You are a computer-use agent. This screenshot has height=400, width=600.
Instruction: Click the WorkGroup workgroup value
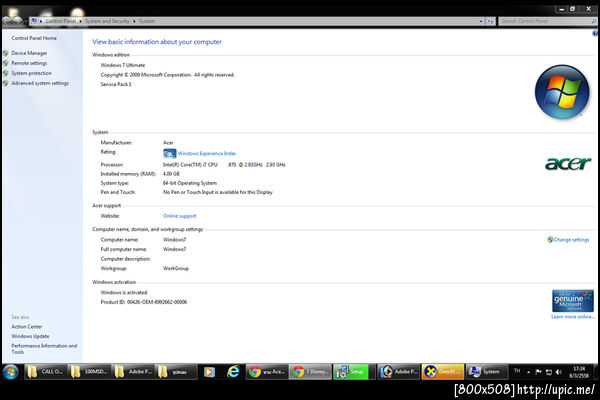tap(176, 269)
